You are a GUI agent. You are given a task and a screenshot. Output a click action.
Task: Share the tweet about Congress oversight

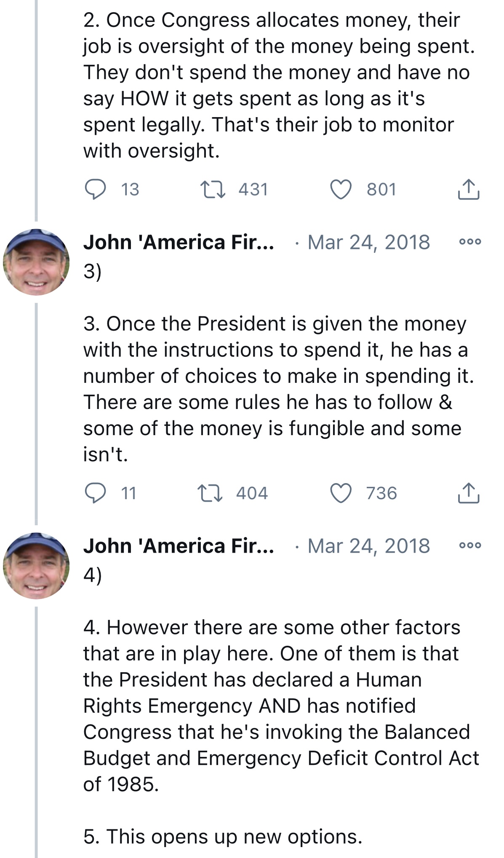(468, 189)
